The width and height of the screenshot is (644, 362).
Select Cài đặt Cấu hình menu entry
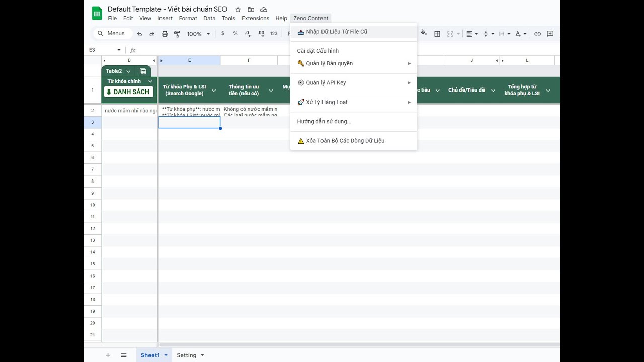(354, 51)
